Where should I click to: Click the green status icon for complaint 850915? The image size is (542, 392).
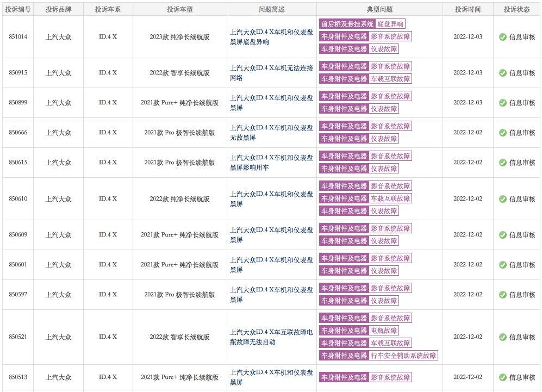[x=503, y=73]
